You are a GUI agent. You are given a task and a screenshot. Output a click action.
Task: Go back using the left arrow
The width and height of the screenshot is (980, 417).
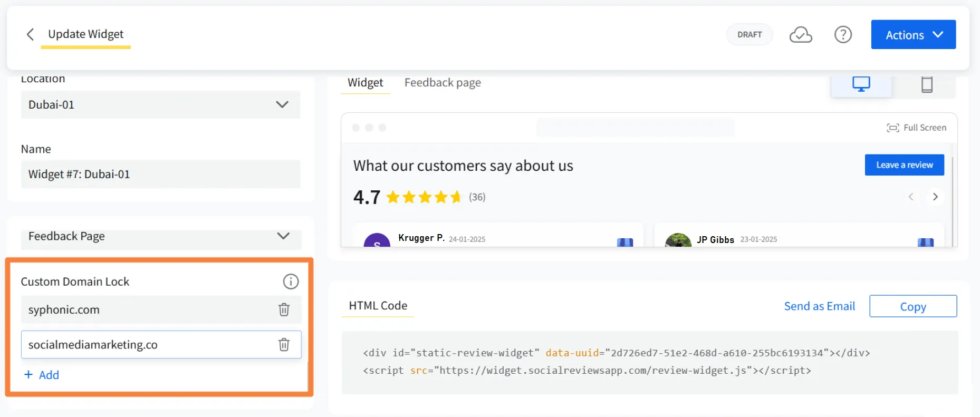(30, 34)
